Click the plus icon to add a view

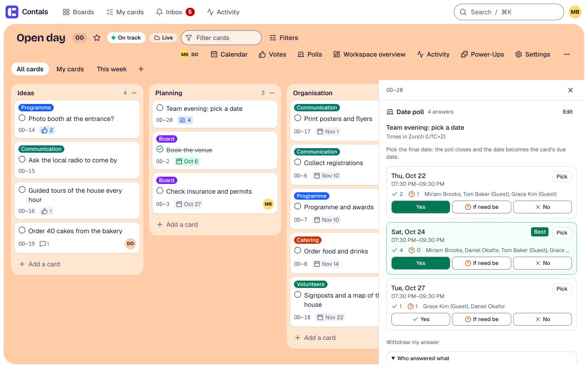click(x=141, y=69)
